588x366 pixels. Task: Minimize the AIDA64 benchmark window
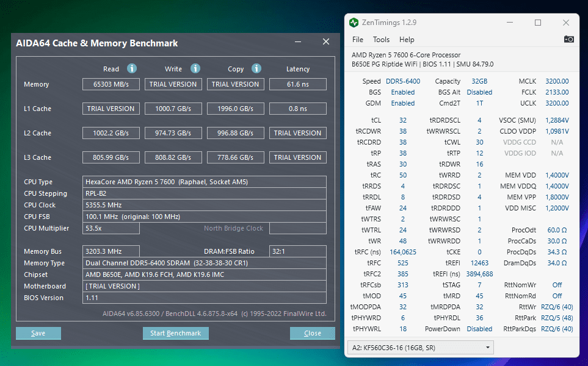pyautogui.click(x=298, y=42)
